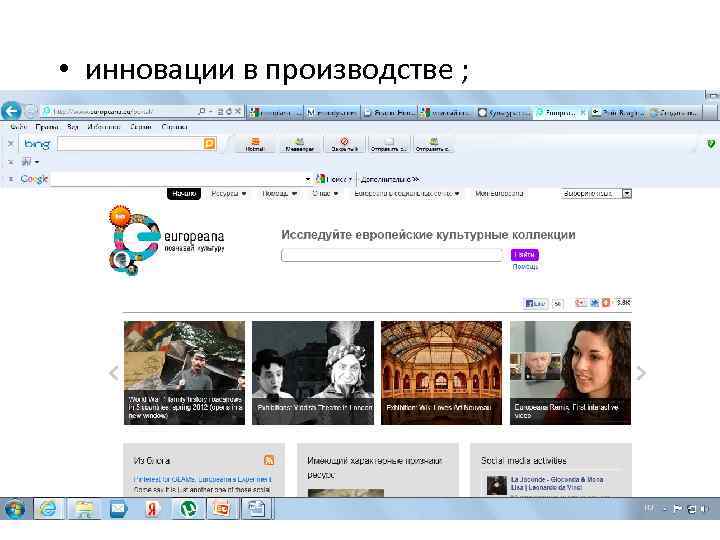
Task: Click into the Google toolbar search field
Action: point(177,179)
